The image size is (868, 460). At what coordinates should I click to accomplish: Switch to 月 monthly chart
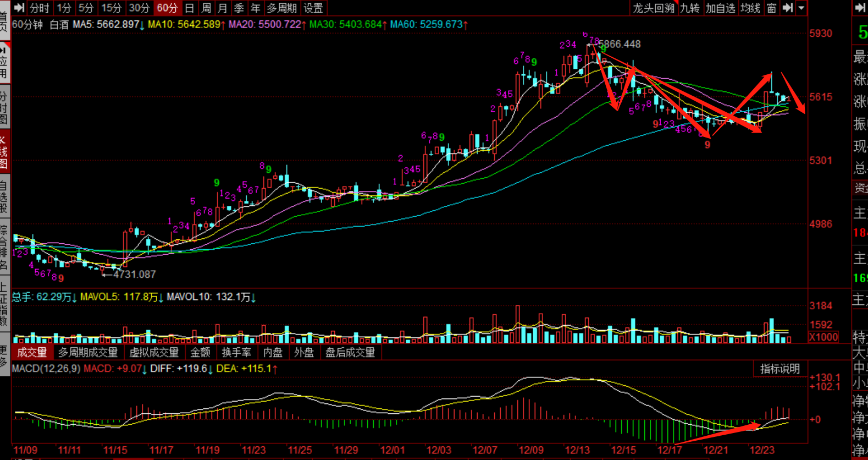click(x=223, y=8)
